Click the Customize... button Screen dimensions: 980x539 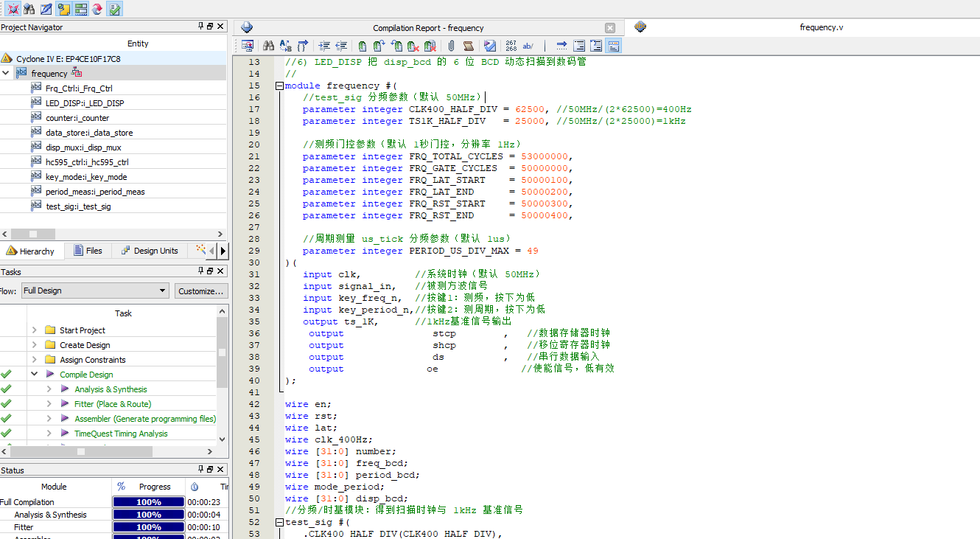point(200,291)
